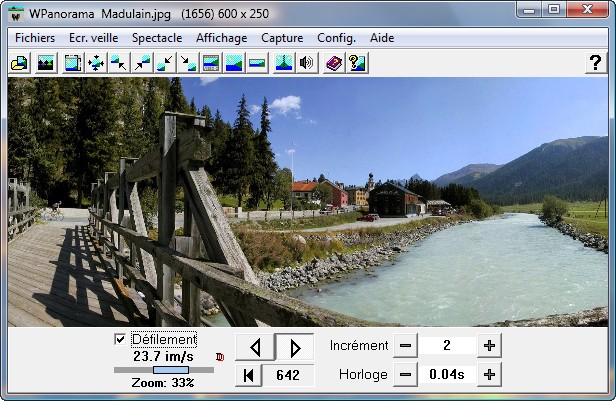Viewport: 616px width, 401px height.
Task: Click the picture-with-control-bar display icon
Action: 211,63
